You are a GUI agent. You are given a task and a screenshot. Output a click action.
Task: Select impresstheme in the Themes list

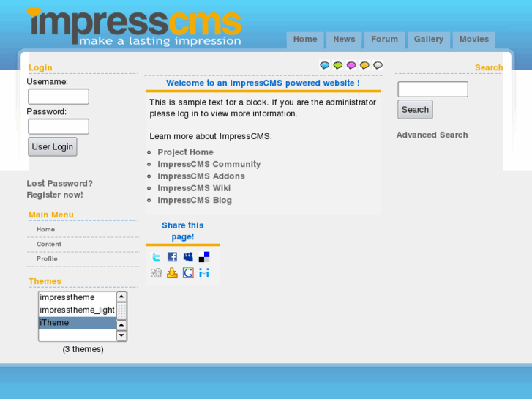point(78,297)
